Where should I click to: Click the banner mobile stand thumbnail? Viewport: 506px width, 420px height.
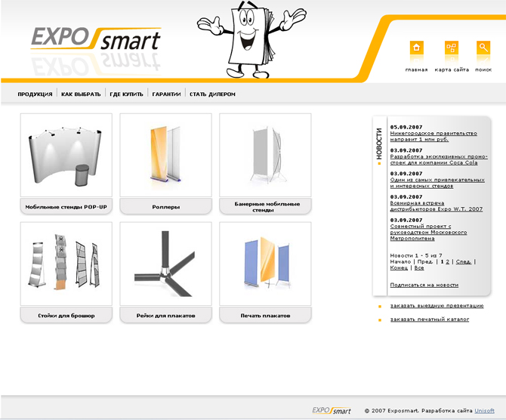265,155
